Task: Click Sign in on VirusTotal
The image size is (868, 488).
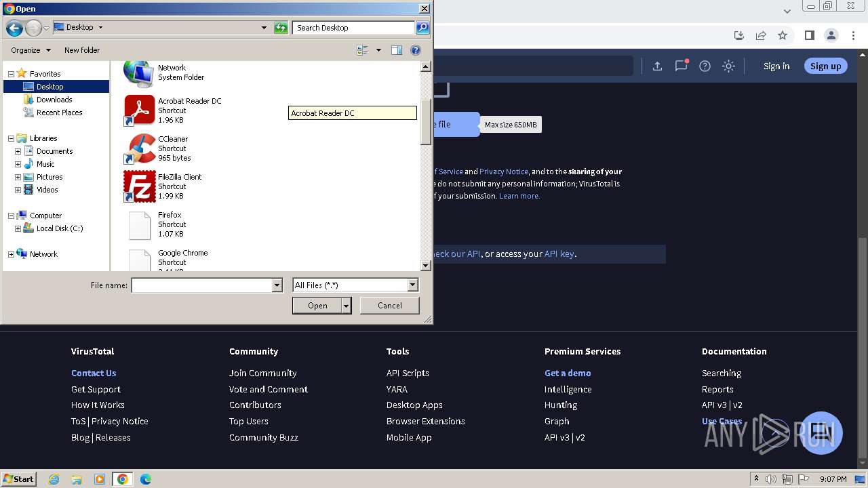Action: [776, 66]
